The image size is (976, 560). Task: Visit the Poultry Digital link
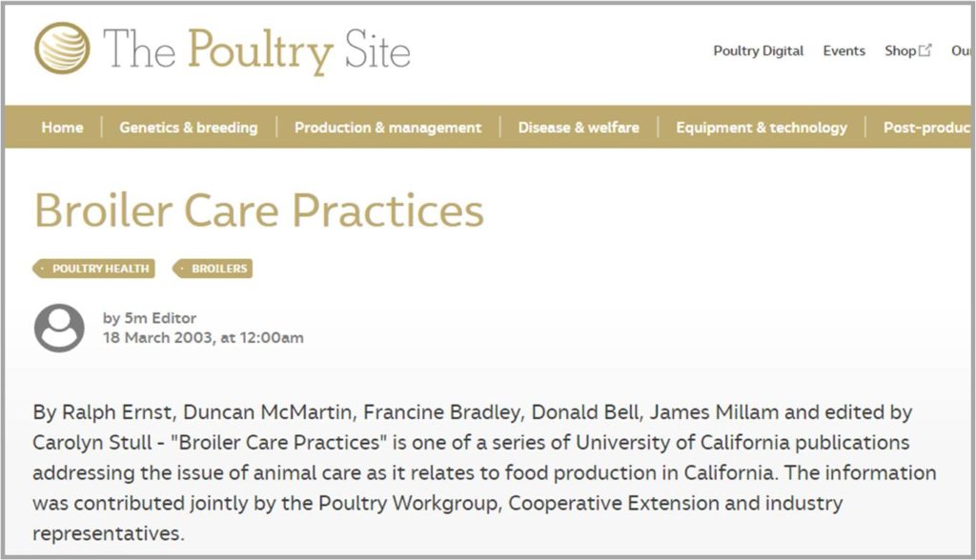pyautogui.click(x=758, y=51)
